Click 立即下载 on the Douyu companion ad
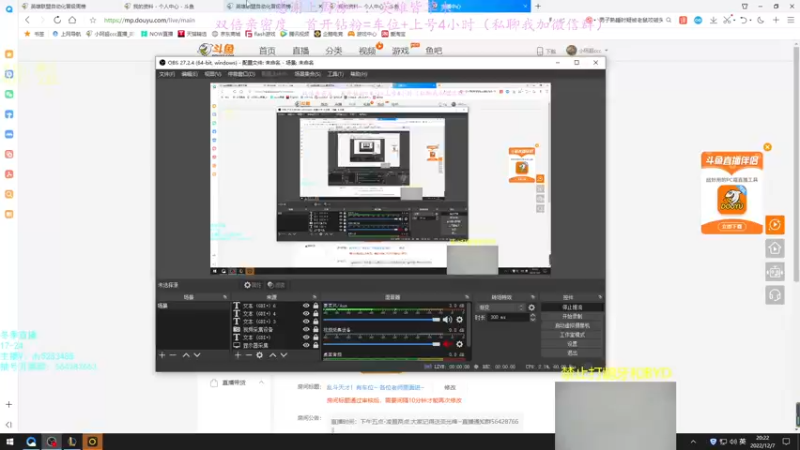The width and height of the screenshot is (800, 450). pos(732,227)
